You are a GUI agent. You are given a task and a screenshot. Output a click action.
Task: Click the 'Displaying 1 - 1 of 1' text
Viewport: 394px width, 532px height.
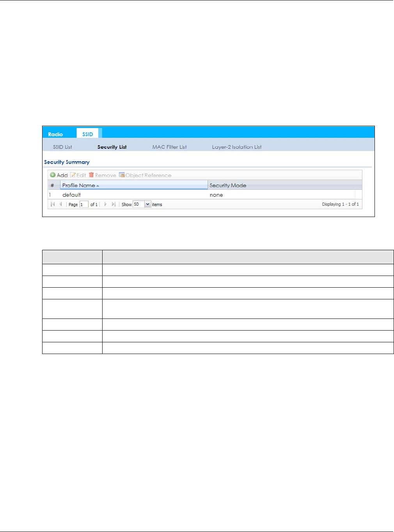click(x=340, y=204)
